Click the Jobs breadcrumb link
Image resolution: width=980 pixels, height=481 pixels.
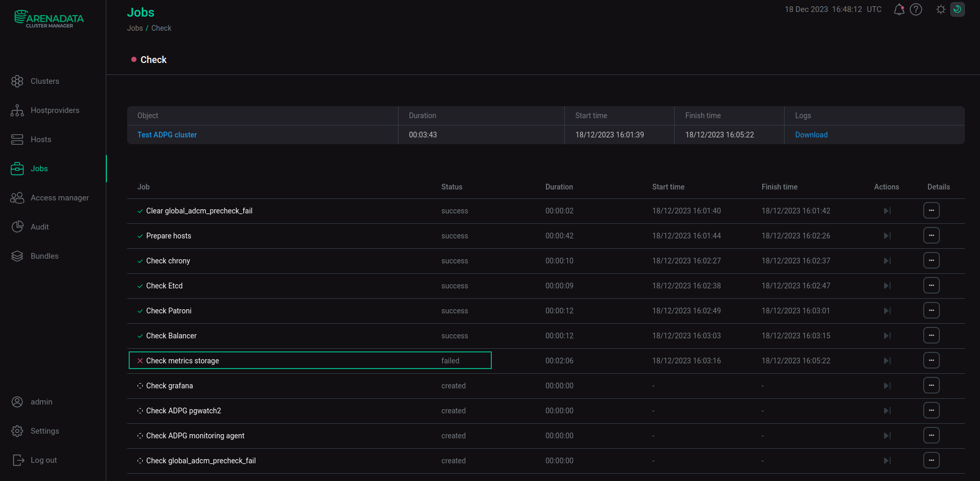135,28
